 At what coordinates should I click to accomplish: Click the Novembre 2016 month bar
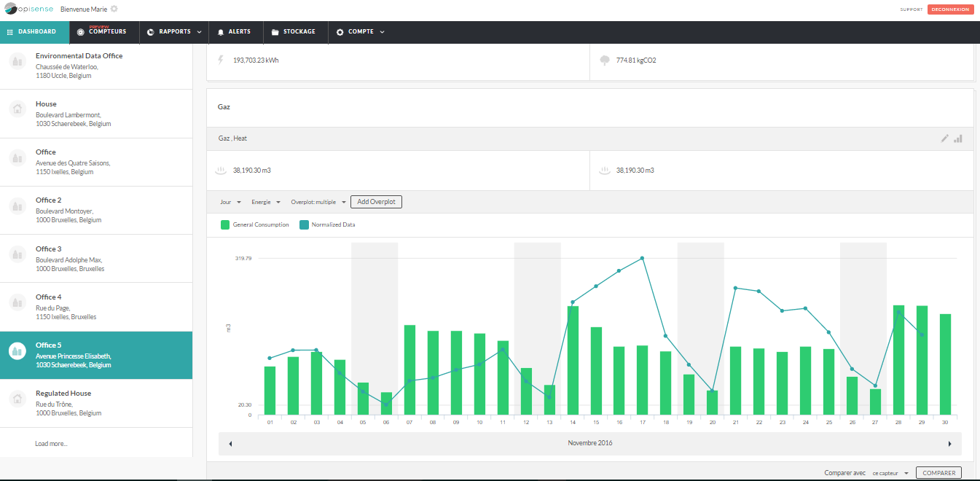(x=590, y=443)
